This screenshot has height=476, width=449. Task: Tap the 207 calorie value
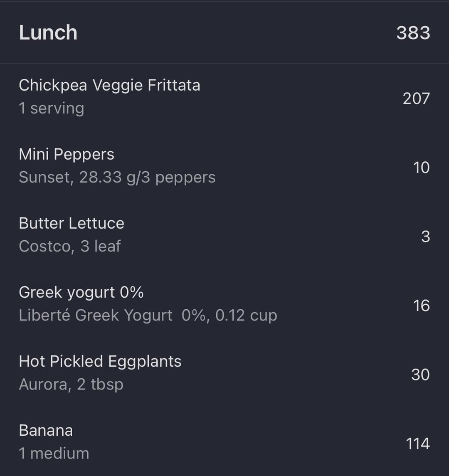click(x=416, y=99)
